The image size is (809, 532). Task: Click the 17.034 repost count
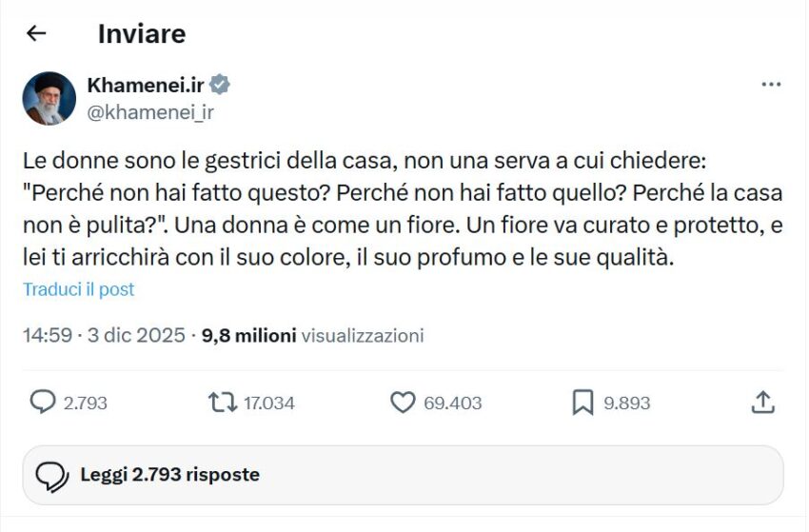(269, 404)
